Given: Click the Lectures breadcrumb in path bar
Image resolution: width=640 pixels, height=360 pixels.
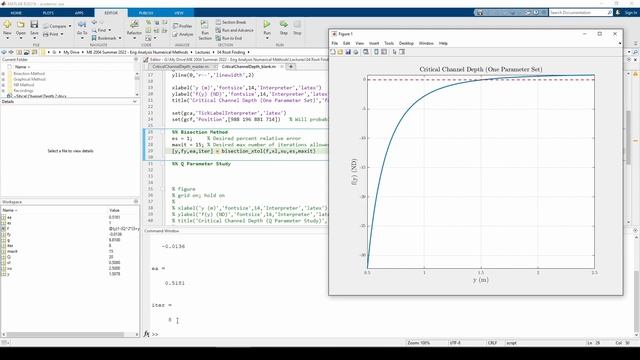Looking at the screenshot, I should 202,52.
